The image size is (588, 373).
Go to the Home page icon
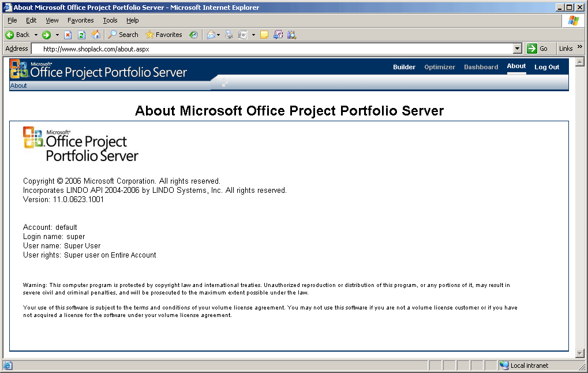point(96,35)
